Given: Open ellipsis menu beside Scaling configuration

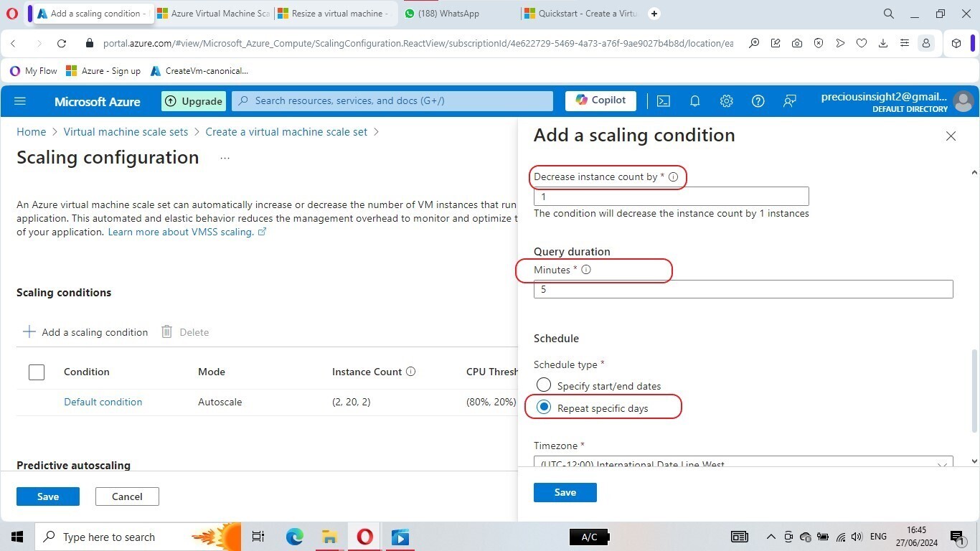Looking at the screenshot, I should pos(225,158).
